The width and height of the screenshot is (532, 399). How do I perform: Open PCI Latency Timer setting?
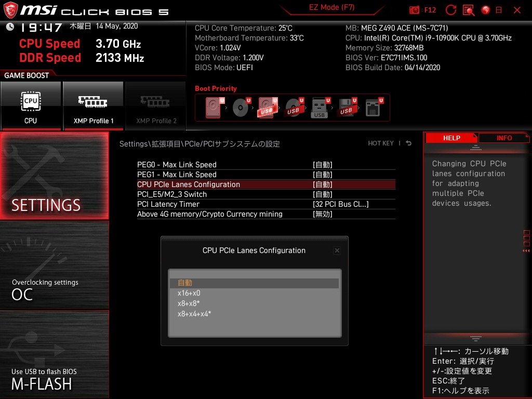266,204
